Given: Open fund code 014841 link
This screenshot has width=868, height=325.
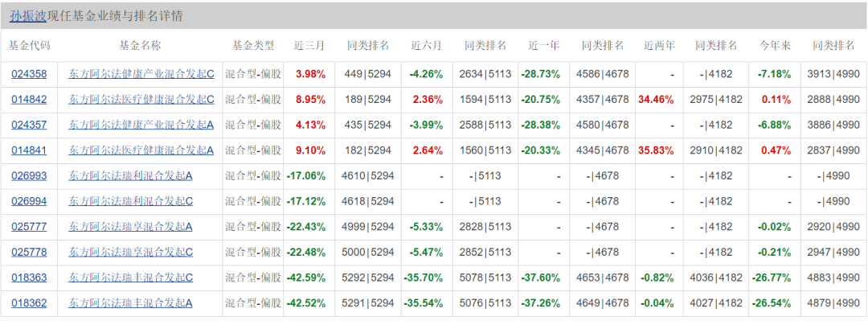Looking at the screenshot, I should tap(29, 150).
